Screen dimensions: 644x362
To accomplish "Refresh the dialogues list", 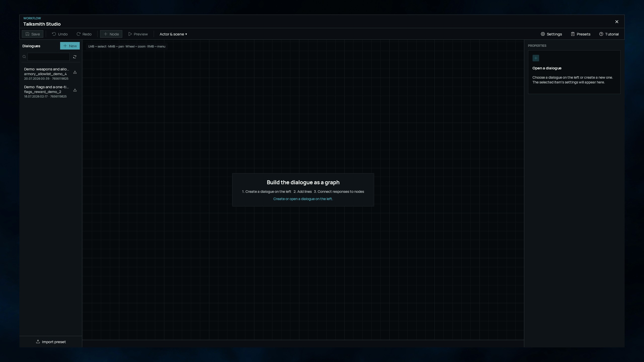I will (75, 57).
